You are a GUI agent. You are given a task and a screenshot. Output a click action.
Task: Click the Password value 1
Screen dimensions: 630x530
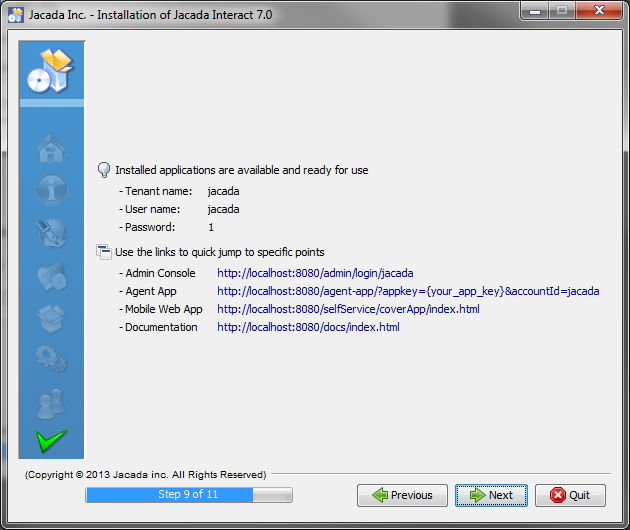pyautogui.click(x=211, y=227)
